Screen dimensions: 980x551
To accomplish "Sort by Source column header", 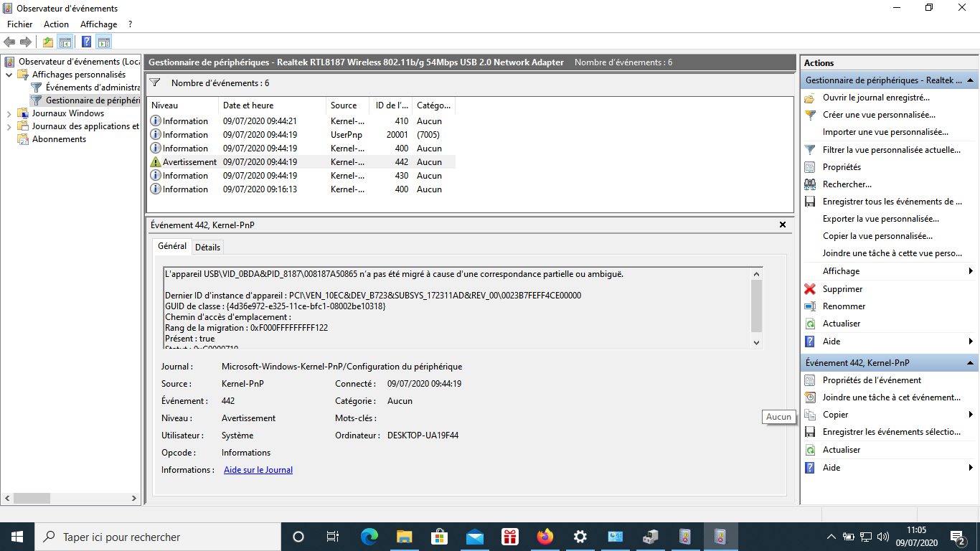I will [x=347, y=105].
